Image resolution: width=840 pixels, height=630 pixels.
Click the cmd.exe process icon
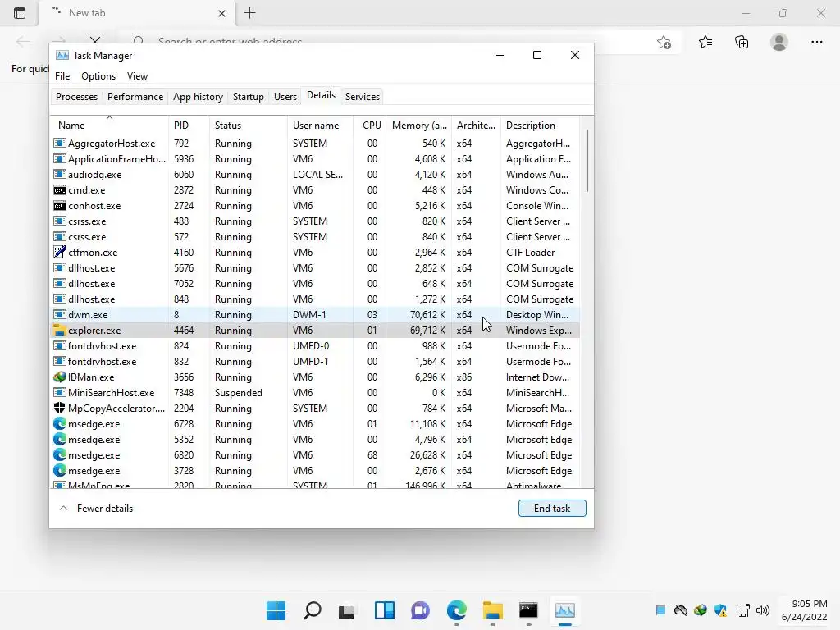pos(59,190)
